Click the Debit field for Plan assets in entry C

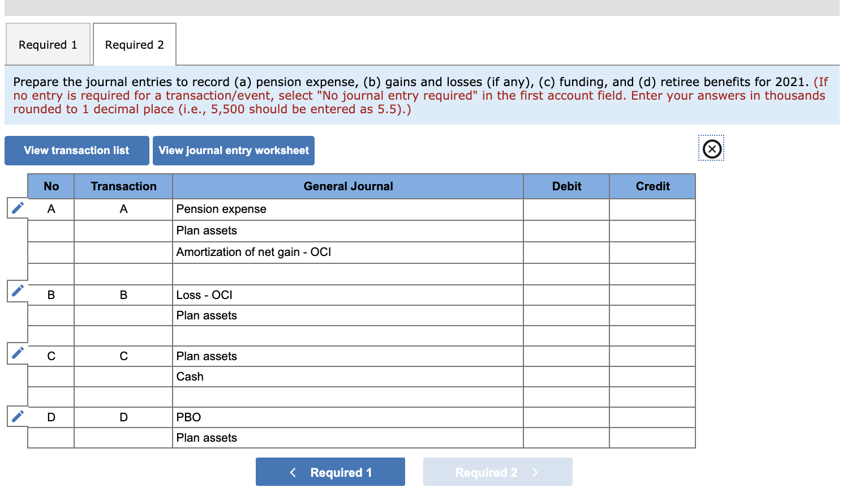click(566, 356)
